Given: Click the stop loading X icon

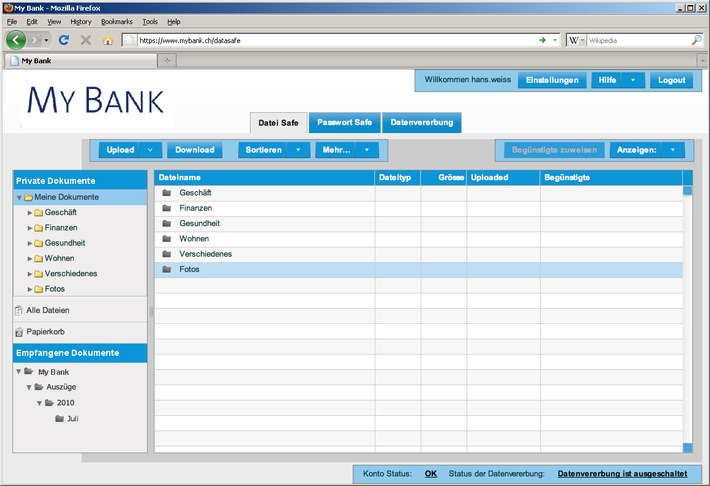Looking at the screenshot, I should coord(86,40).
